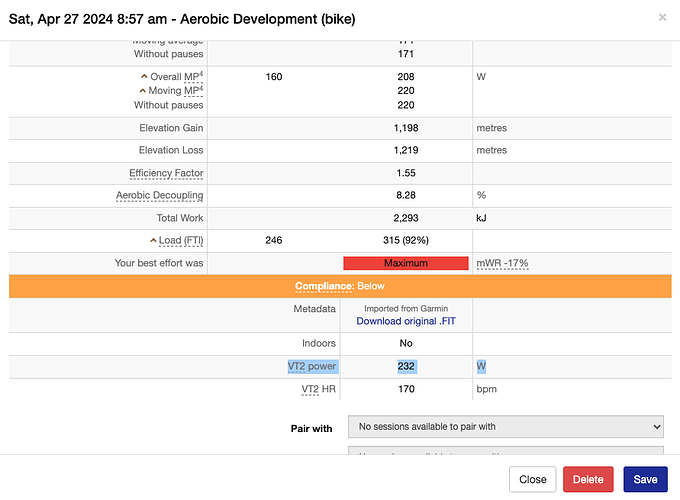Click the bpm unit of VT2 HR
The height and width of the screenshot is (500, 680).
tap(487, 389)
